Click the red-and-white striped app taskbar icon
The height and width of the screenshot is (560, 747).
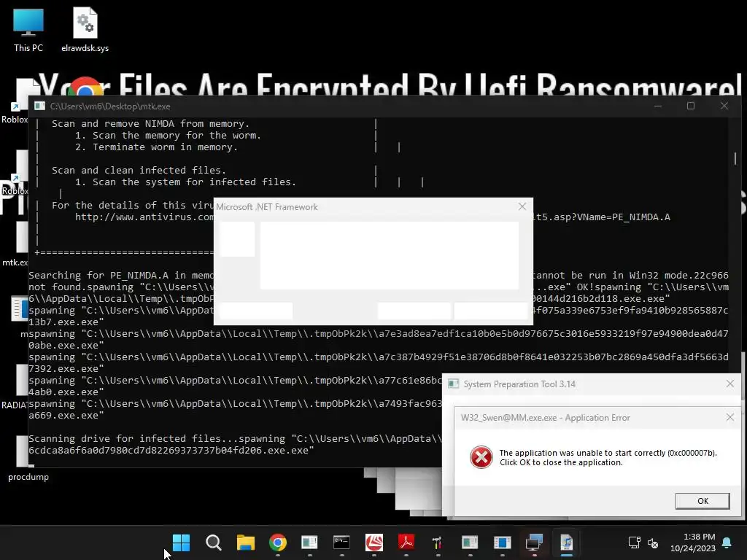pos(374,542)
